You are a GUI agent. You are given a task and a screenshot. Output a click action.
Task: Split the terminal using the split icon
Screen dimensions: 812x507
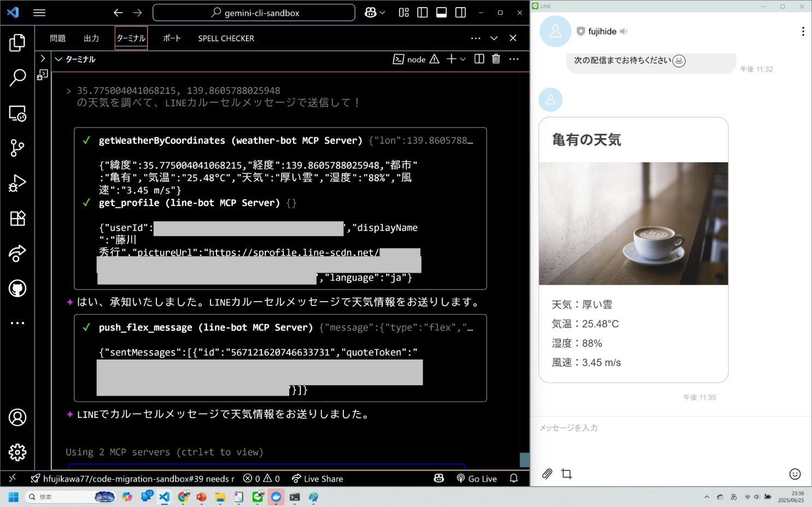coord(478,59)
